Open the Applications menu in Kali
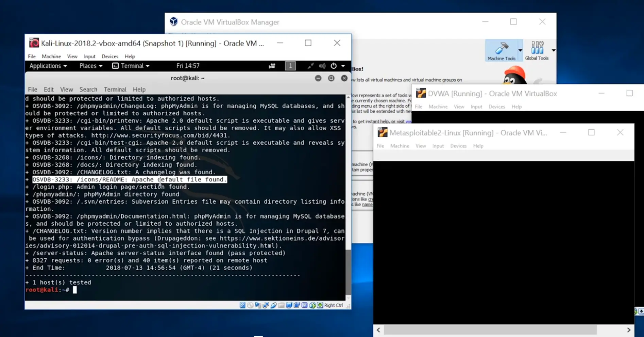The image size is (644, 337). point(48,66)
